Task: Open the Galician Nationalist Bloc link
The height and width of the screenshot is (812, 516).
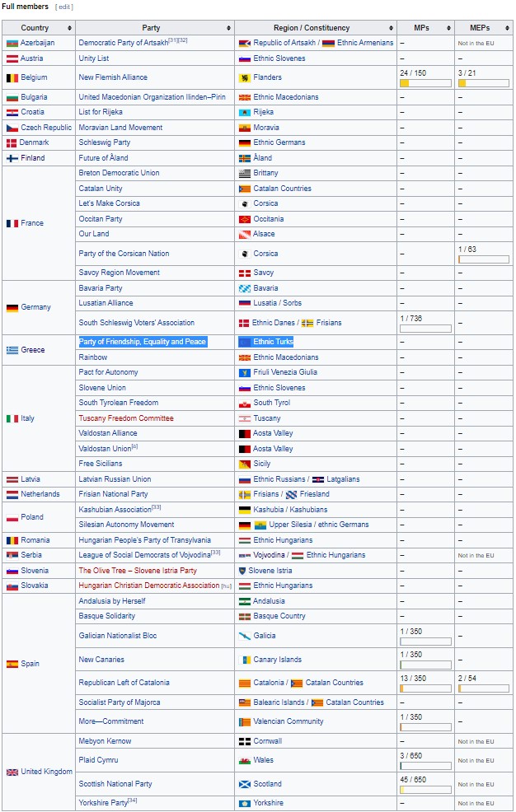Action: click(x=118, y=636)
